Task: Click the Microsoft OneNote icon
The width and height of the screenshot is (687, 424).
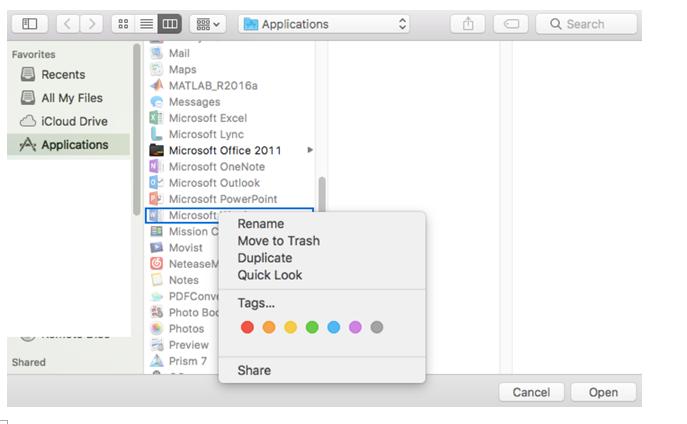Action: (156, 166)
